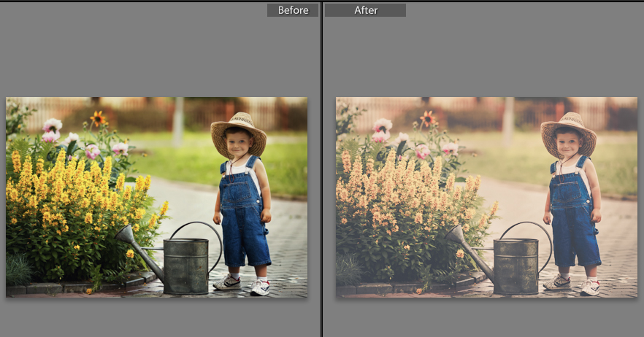Screen dimensions: 644x337
Task: Click the Before label
Action: [292, 10]
